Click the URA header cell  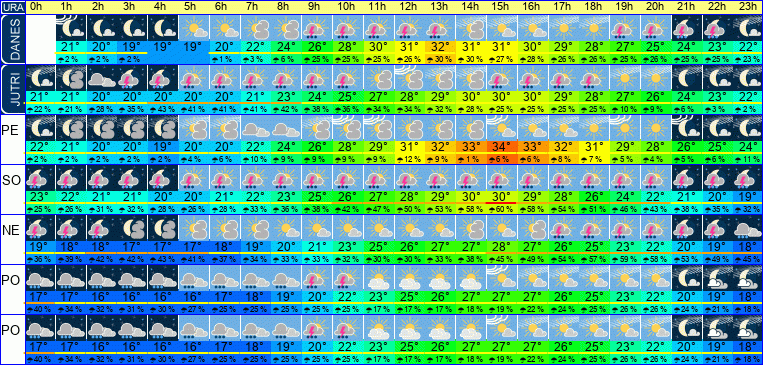[x=12, y=7]
